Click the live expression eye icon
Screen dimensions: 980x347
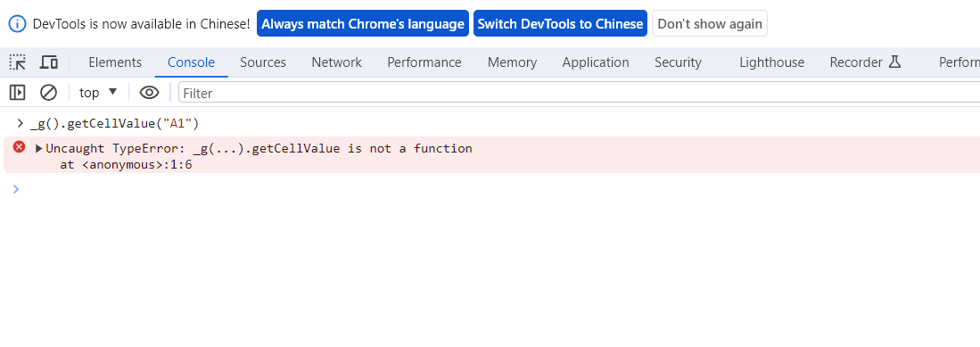click(149, 93)
